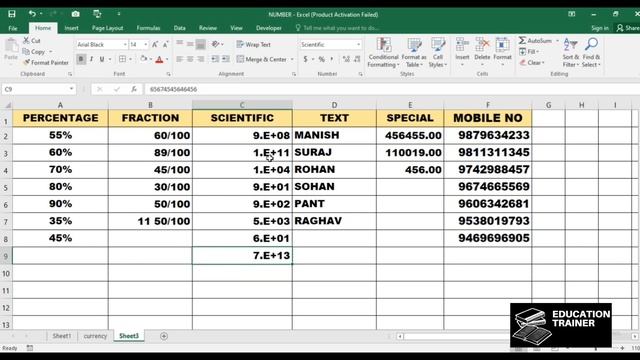Switch to the currency sheet tab
Image resolution: width=640 pixels, height=360 pixels.
(95, 336)
